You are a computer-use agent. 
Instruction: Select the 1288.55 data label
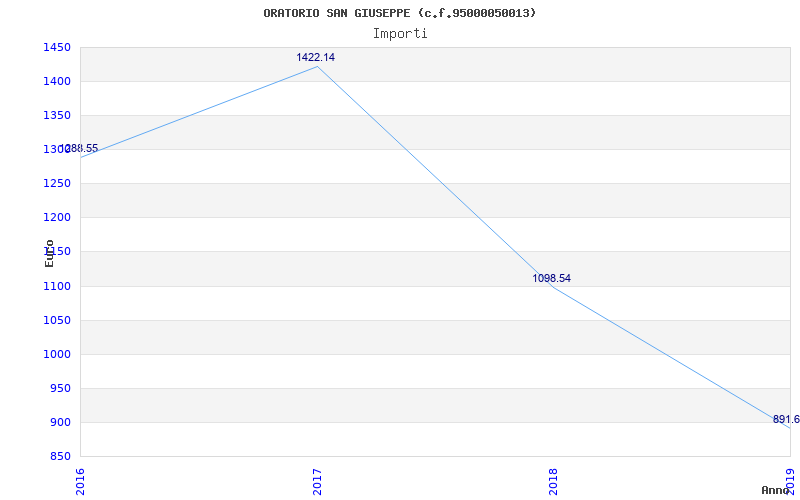pyautogui.click(x=79, y=148)
